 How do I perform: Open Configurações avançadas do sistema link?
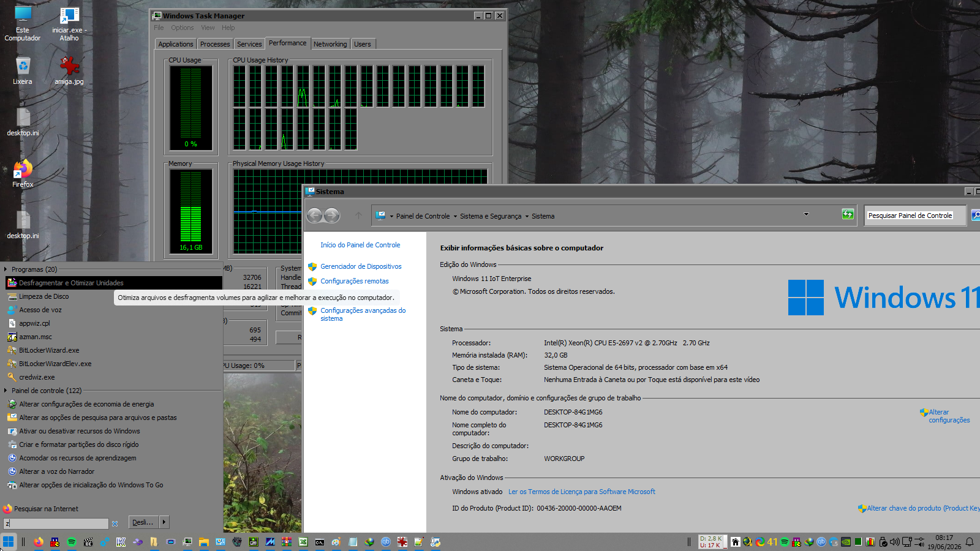[x=363, y=315]
